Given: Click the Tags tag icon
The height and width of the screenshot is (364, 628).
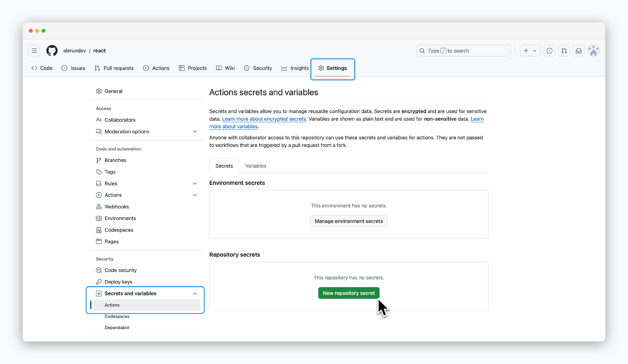Looking at the screenshot, I should pyautogui.click(x=99, y=172).
